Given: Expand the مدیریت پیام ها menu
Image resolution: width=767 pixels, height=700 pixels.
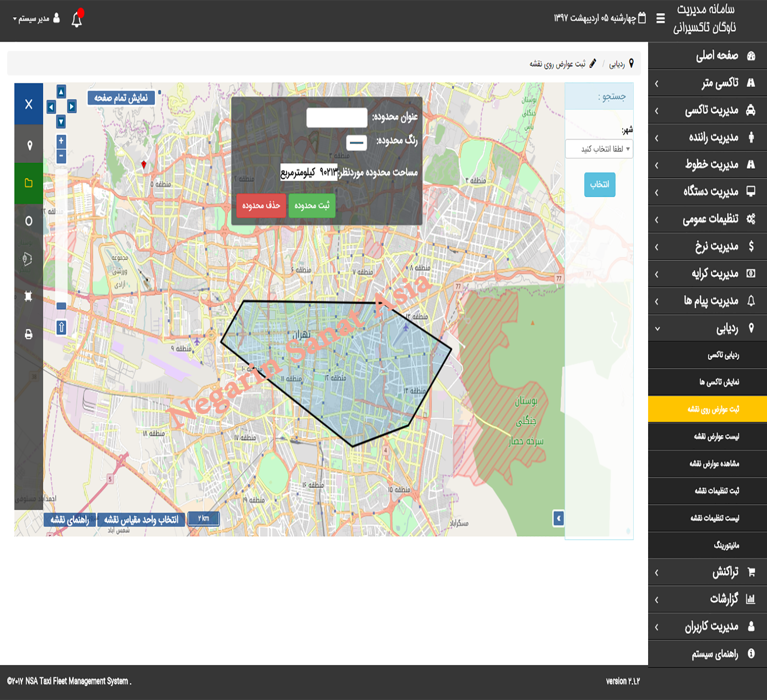Looking at the screenshot, I should pyautogui.click(x=708, y=301).
